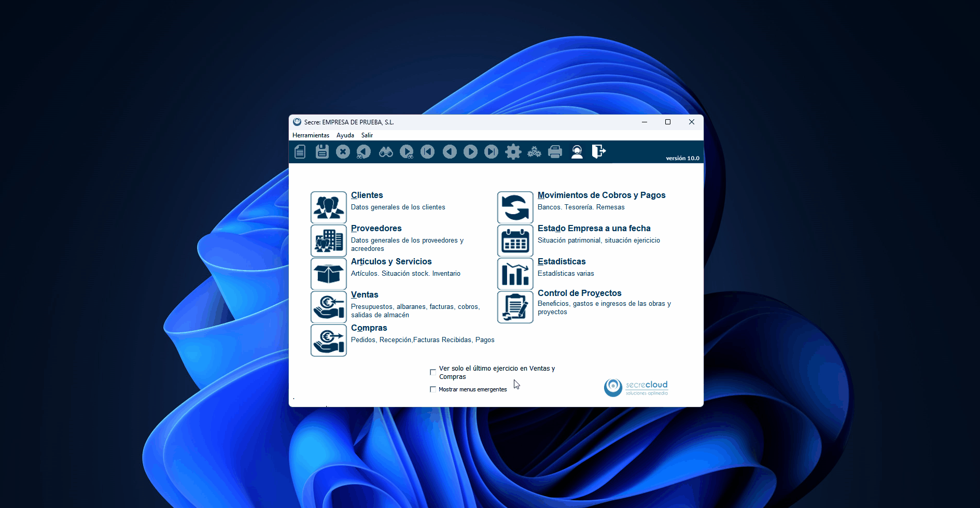Enable Ver solo el último ejercicio checkbox
Viewport: 980px width, 508px height.
point(433,372)
